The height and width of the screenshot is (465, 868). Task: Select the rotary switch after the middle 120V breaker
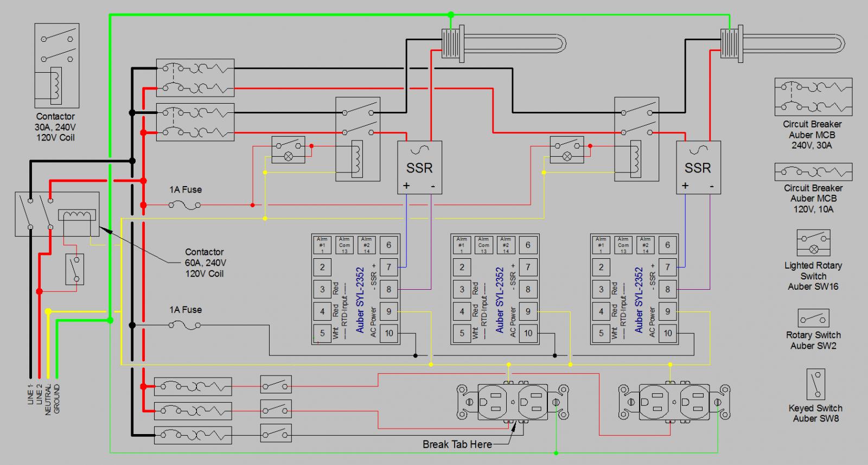(x=276, y=409)
